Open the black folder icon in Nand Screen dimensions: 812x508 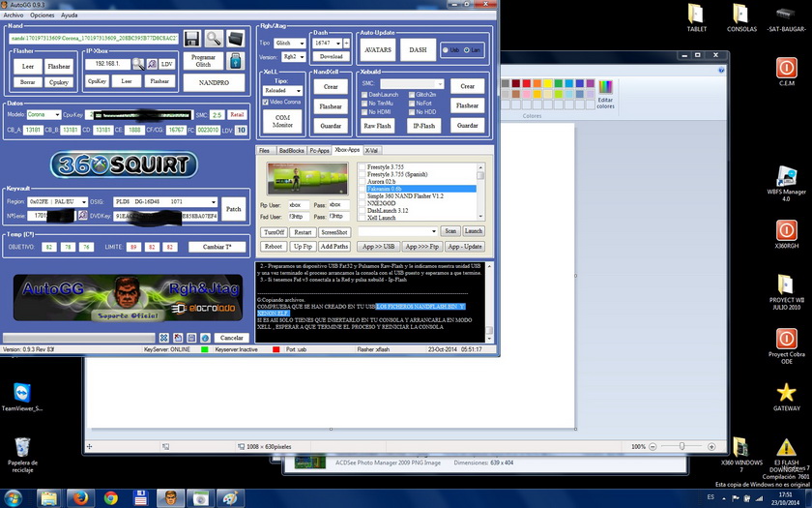[235, 39]
